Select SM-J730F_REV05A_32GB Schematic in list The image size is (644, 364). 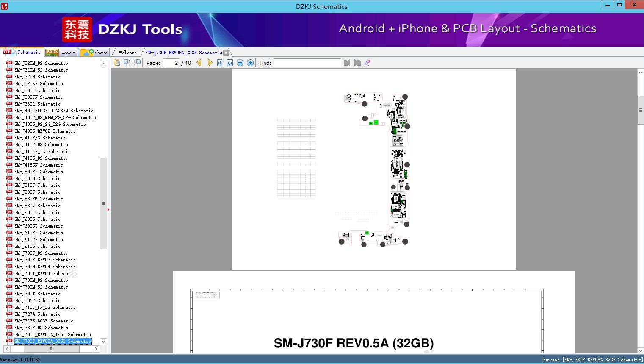tap(53, 341)
